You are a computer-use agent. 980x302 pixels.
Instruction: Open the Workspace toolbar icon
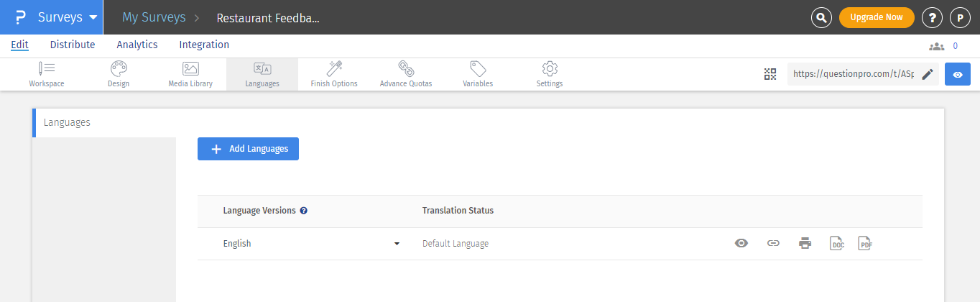(x=47, y=69)
